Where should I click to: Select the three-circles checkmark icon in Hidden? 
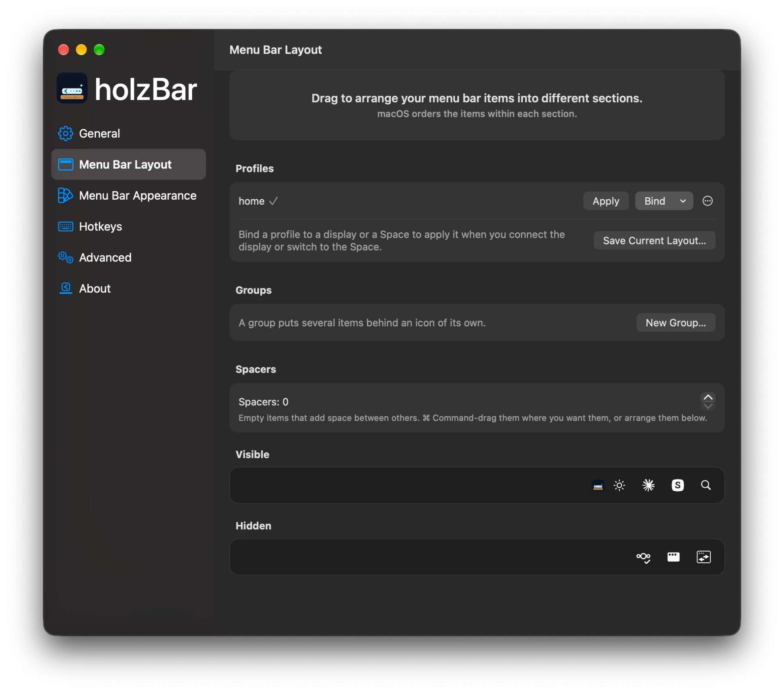tap(643, 557)
